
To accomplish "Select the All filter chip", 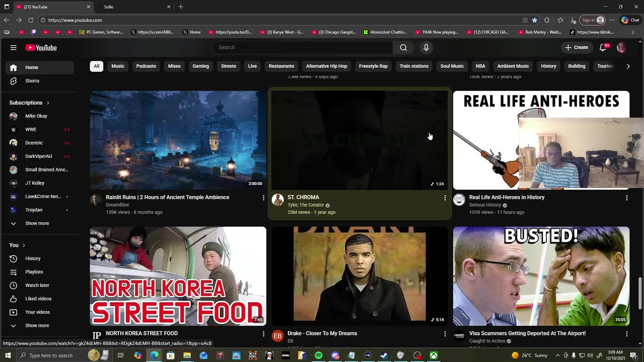I will (x=97, y=66).
